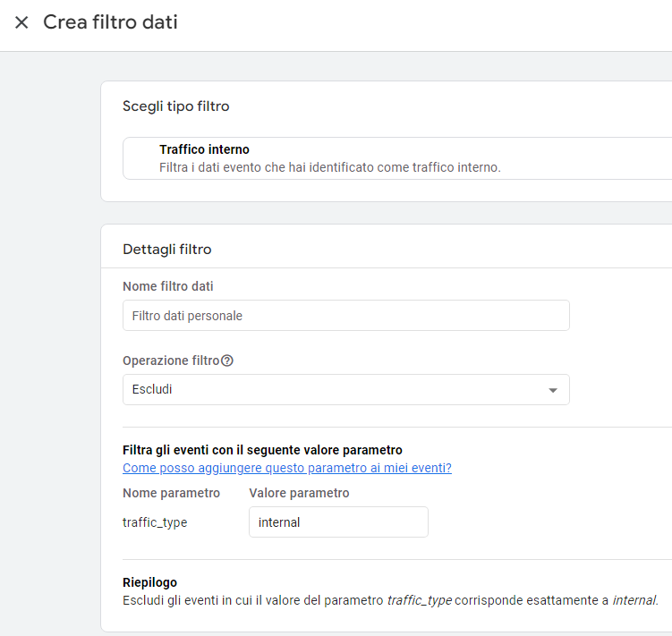Screen dimensions: 672x636
Task: Close the Crea filtro dati panel
Action: [21, 22]
